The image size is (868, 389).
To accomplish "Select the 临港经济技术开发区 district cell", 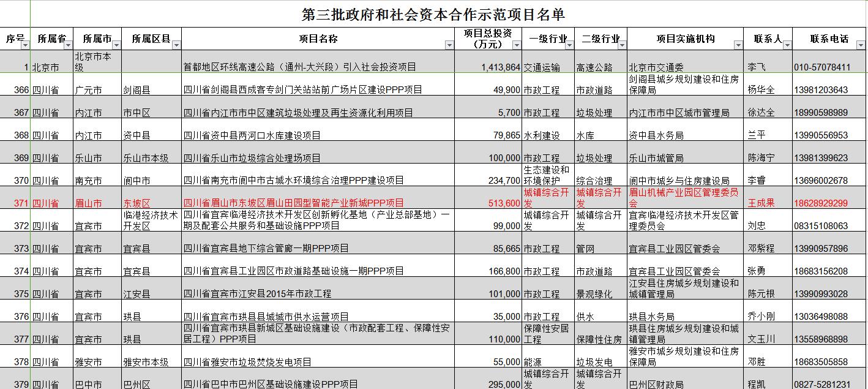I will [x=152, y=221].
